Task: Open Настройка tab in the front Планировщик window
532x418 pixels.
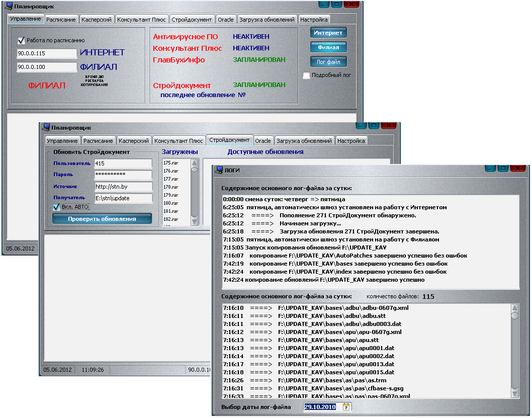Action: (351, 141)
